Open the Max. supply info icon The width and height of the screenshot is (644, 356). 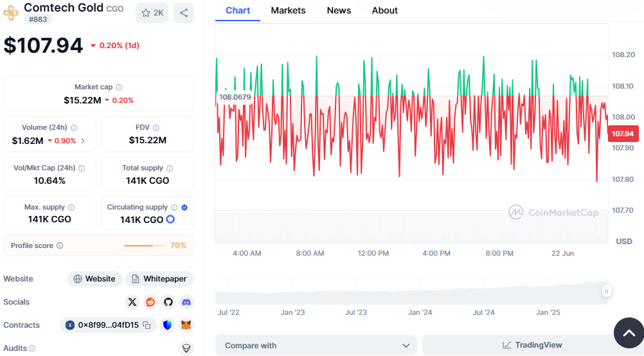(71, 208)
